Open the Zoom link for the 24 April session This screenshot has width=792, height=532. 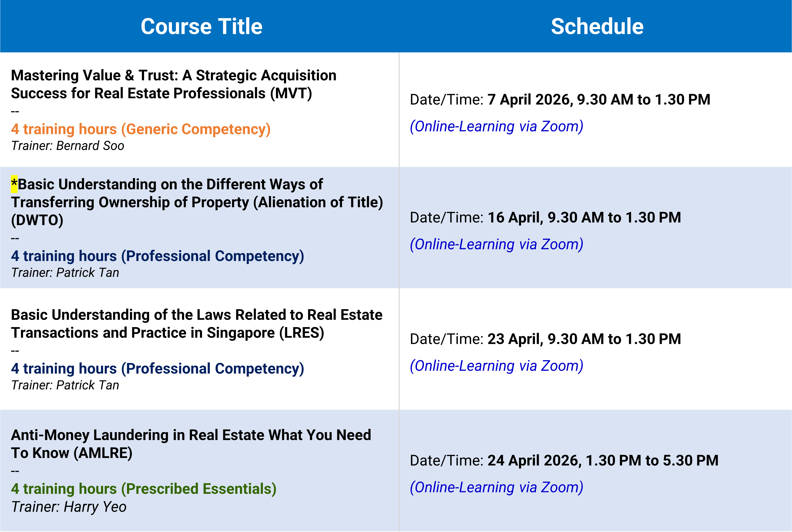pyautogui.click(x=497, y=487)
